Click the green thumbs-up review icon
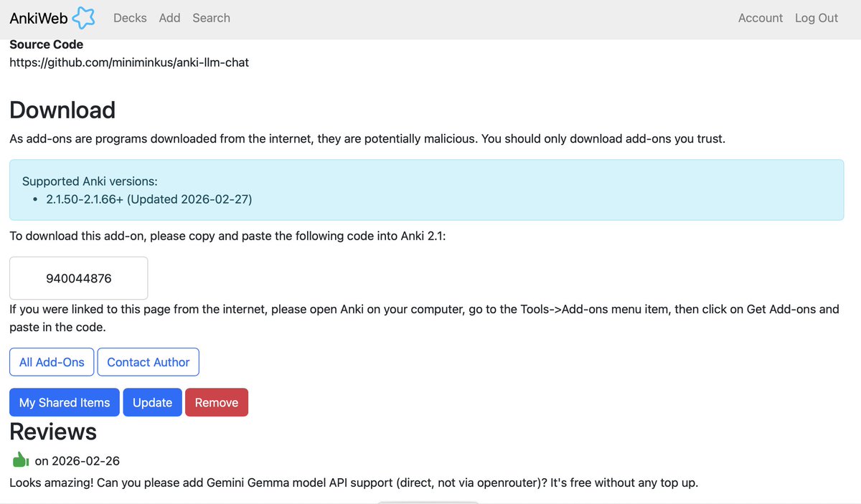The width and height of the screenshot is (861, 504). pos(20,460)
